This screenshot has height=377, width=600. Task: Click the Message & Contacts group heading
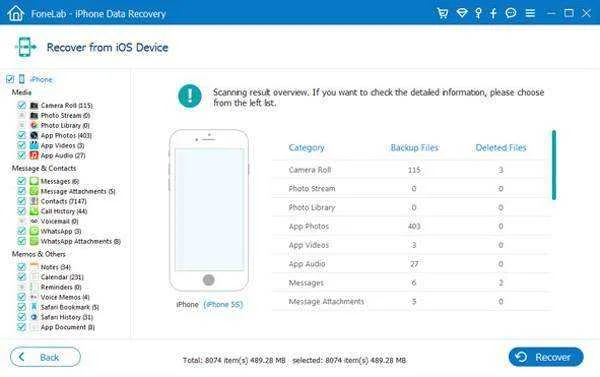click(x=44, y=168)
